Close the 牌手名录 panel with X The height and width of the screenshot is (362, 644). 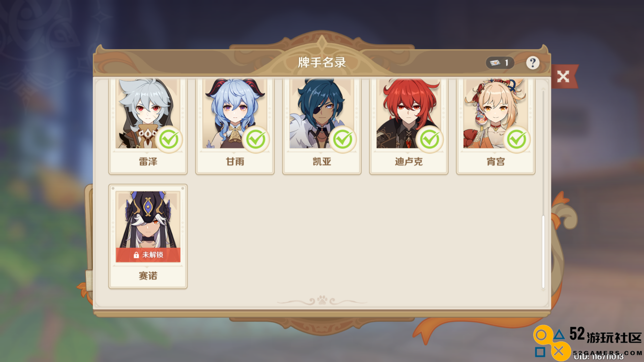pyautogui.click(x=563, y=76)
